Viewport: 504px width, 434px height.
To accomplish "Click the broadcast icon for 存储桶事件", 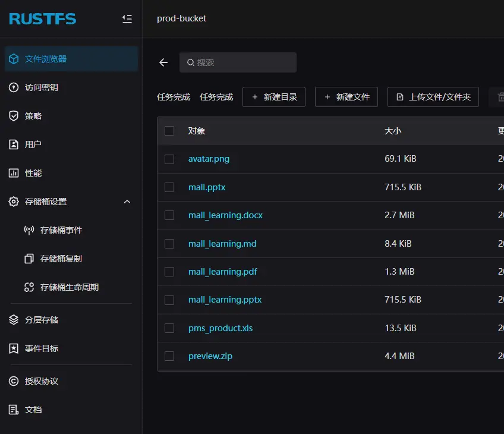I will coord(29,230).
